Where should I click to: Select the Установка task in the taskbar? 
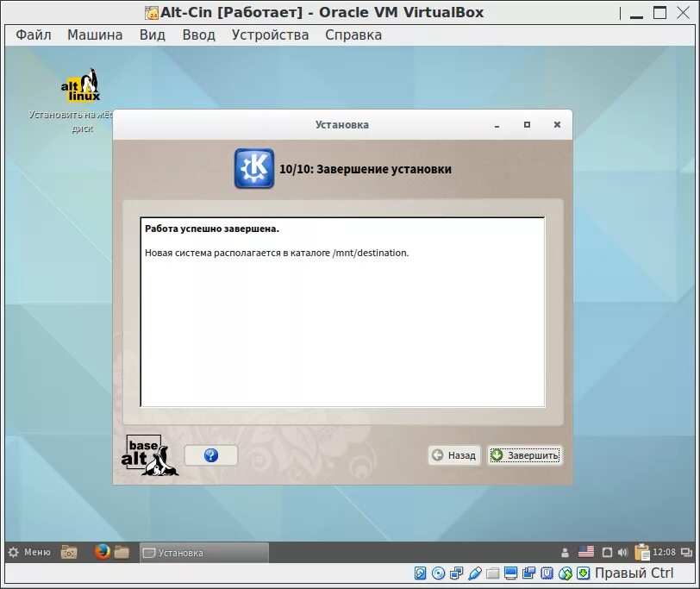point(204,553)
